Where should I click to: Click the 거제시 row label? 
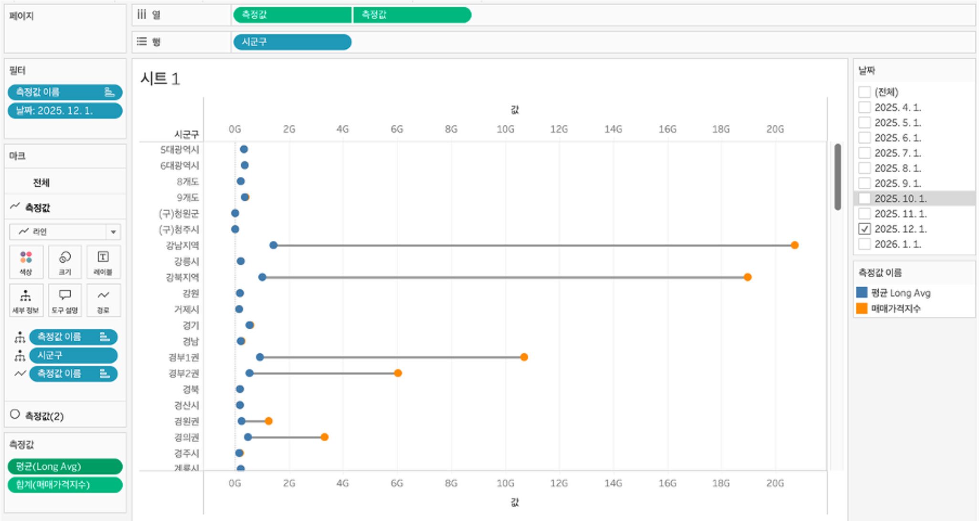[x=187, y=309]
